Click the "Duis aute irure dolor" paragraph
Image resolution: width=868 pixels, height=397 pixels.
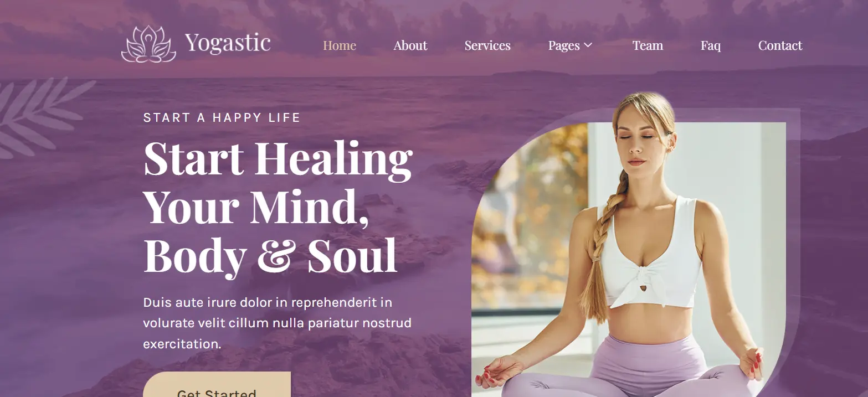tap(278, 323)
